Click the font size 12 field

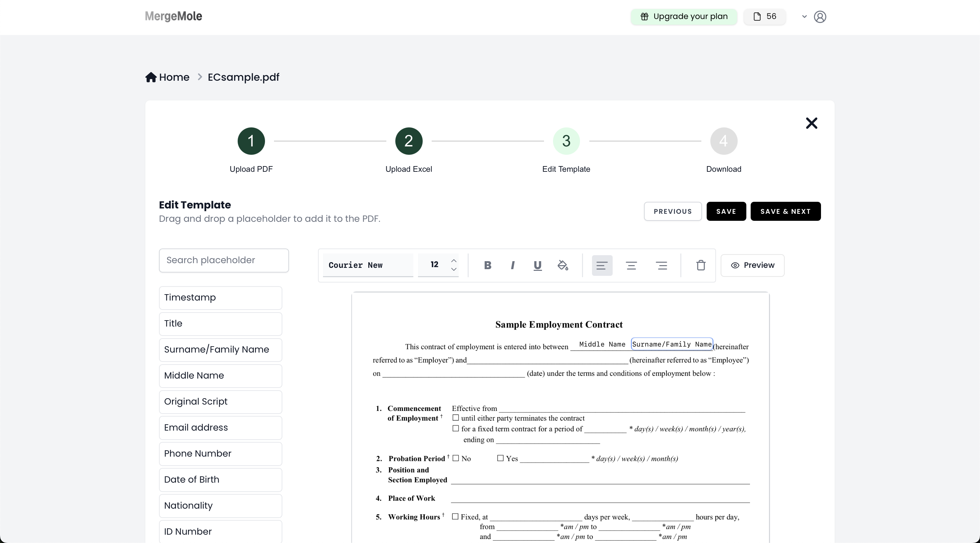click(x=434, y=264)
